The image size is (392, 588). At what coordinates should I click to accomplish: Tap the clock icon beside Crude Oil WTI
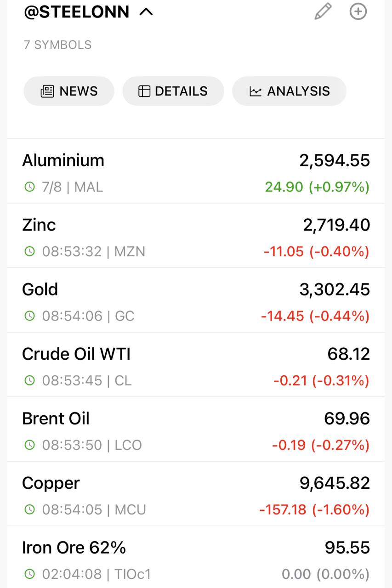[x=29, y=380]
